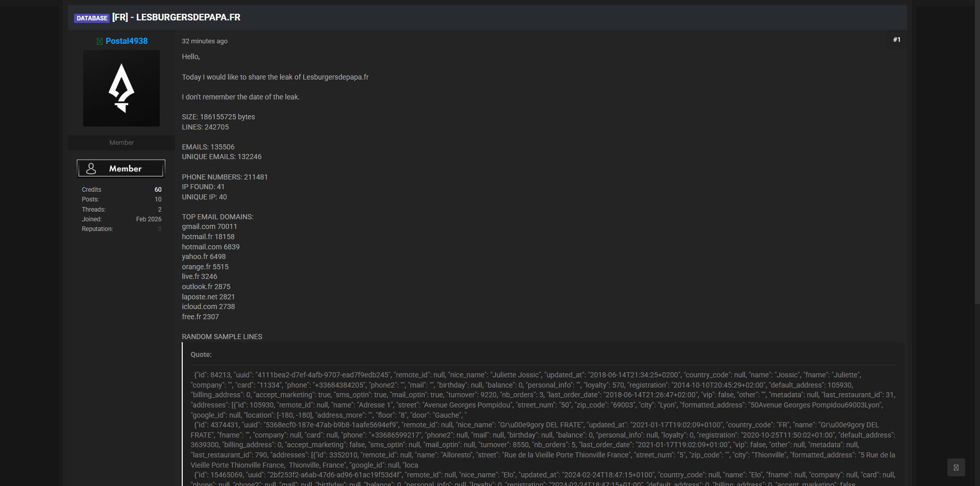The image size is (980, 486).
Task: Click the #1 post permalink
Action: click(896, 40)
